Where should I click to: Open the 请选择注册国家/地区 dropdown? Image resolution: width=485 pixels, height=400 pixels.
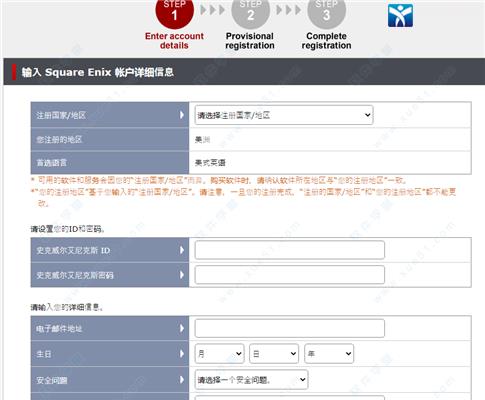click(284, 115)
